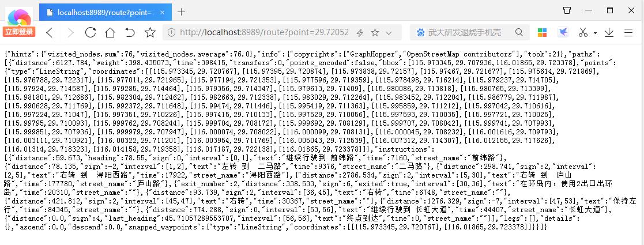644x245 pixels.
Task: Click the lightning speed-mode icon
Action: point(360,33)
